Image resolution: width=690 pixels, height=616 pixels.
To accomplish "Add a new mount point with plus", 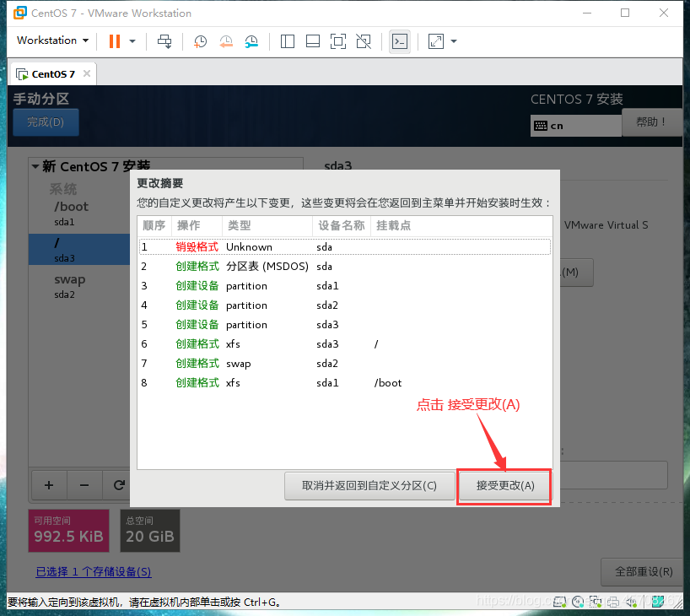I will click(x=49, y=485).
